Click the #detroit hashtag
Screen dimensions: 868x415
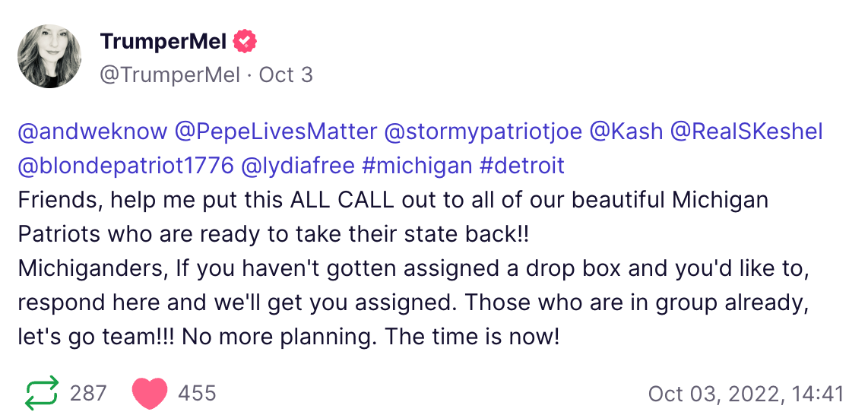tap(522, 166)
